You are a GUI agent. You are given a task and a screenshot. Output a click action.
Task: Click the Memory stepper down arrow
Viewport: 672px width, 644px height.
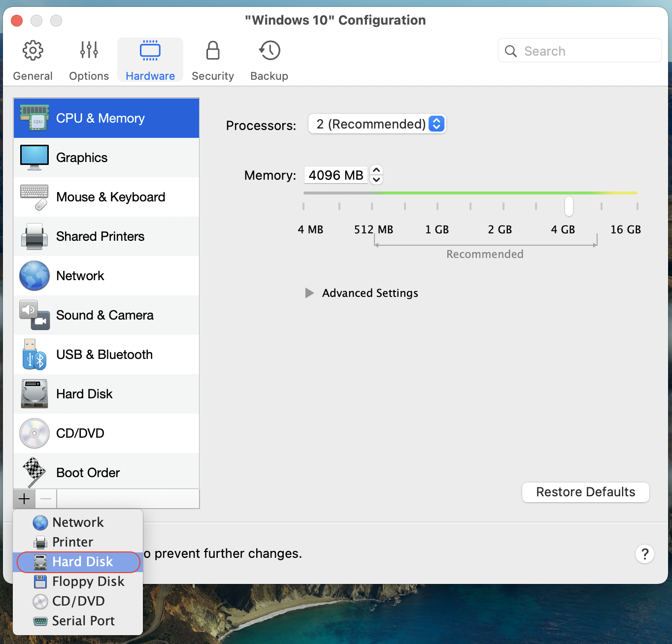[x=376, y=180]
